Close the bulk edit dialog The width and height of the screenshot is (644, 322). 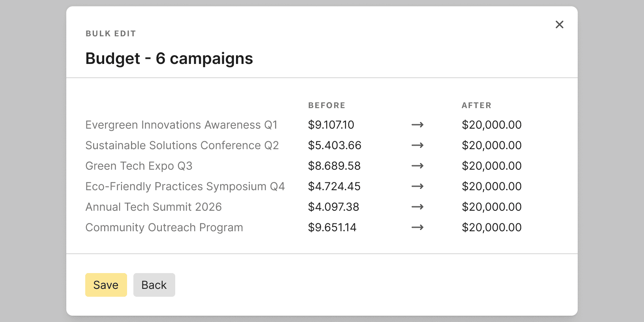pos(559,24)
